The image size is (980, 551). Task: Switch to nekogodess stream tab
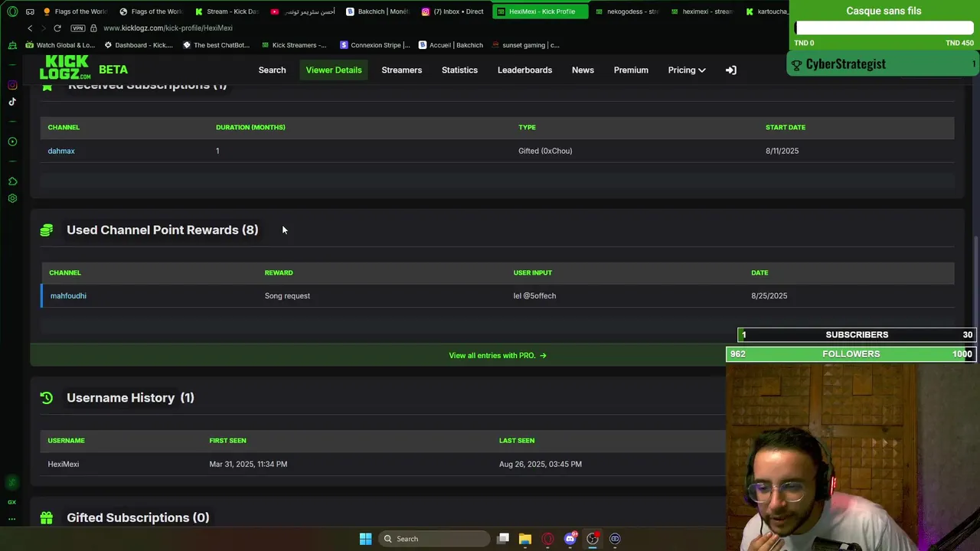pyautogui.click(x=626, y=11)
